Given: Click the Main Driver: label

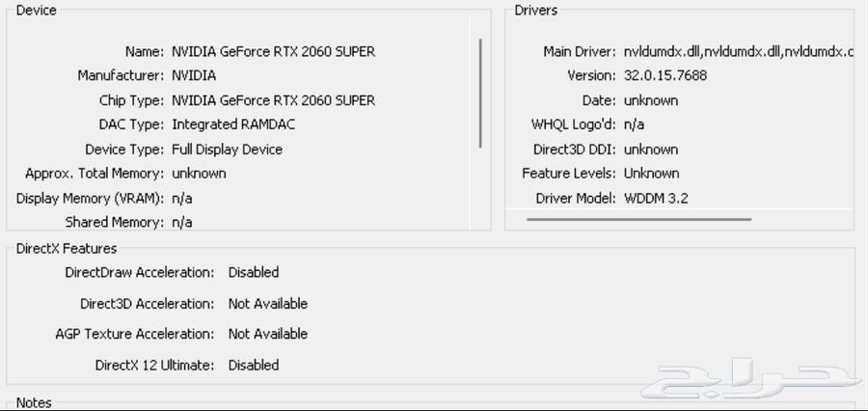Looking at the screenshot, I should pyautogui.click(x=579, y=51).
